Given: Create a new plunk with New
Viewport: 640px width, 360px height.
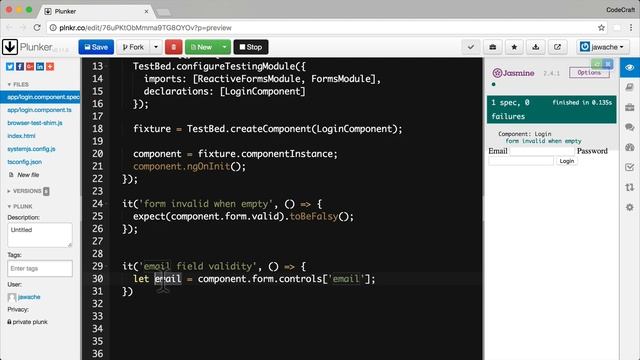Looking at the screenshot, I should click(x=202, y=47).
